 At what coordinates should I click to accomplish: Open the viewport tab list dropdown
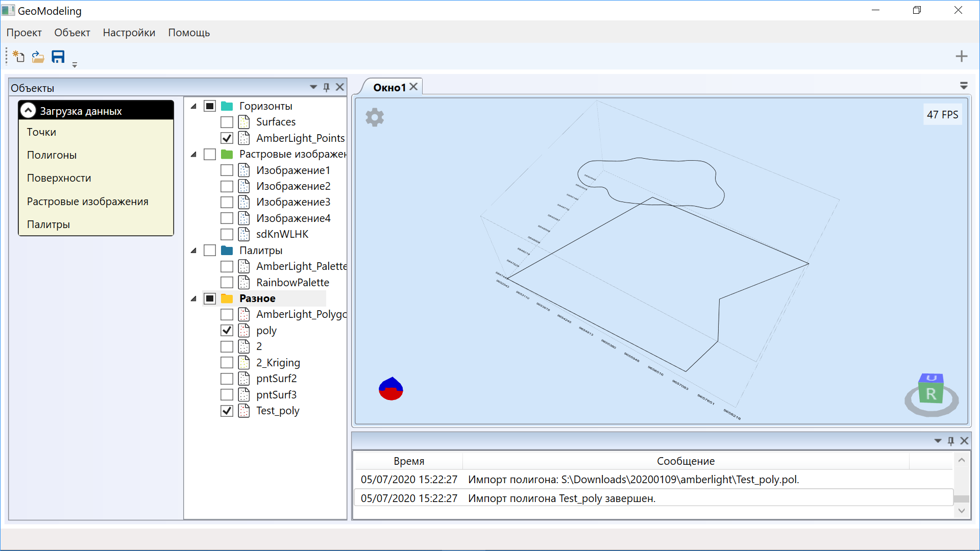964,86
